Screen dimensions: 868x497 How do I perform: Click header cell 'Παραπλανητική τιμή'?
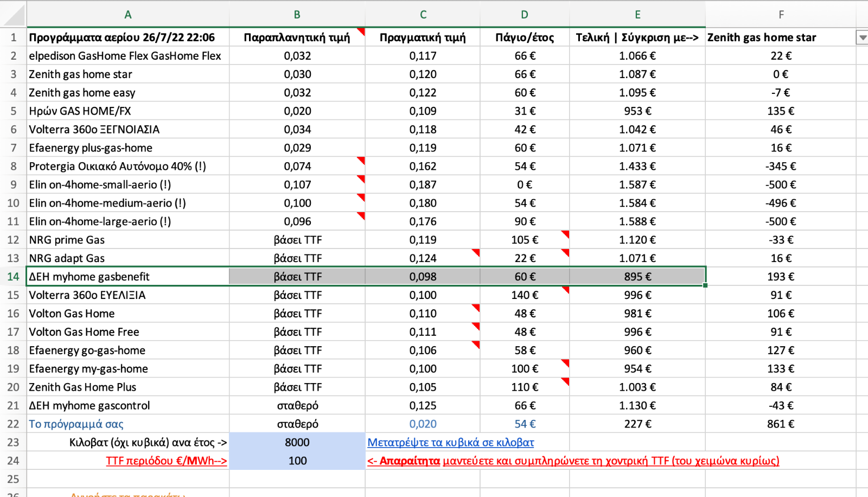click(297, 37)
